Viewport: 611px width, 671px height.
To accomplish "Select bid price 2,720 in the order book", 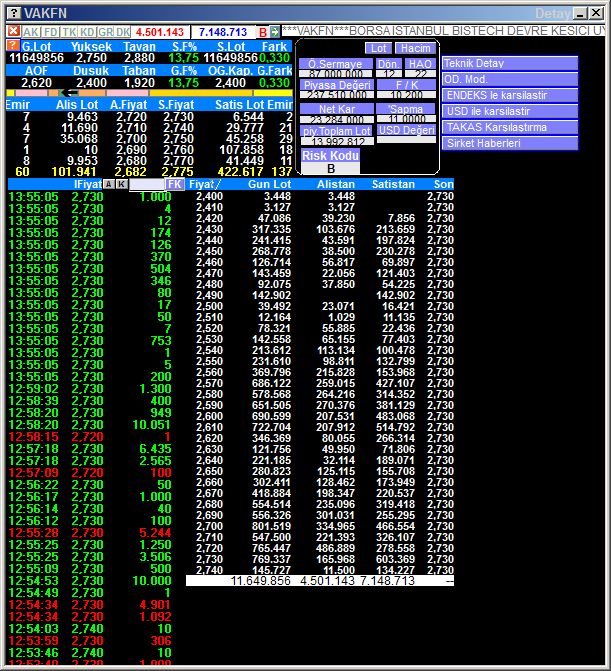I will pos(131,117).
